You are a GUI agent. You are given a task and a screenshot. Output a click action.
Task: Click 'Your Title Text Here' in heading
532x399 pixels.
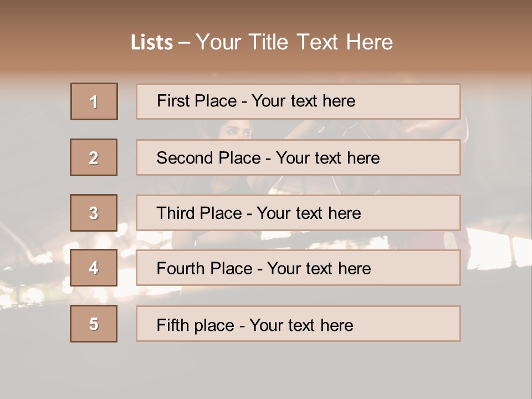294,42
